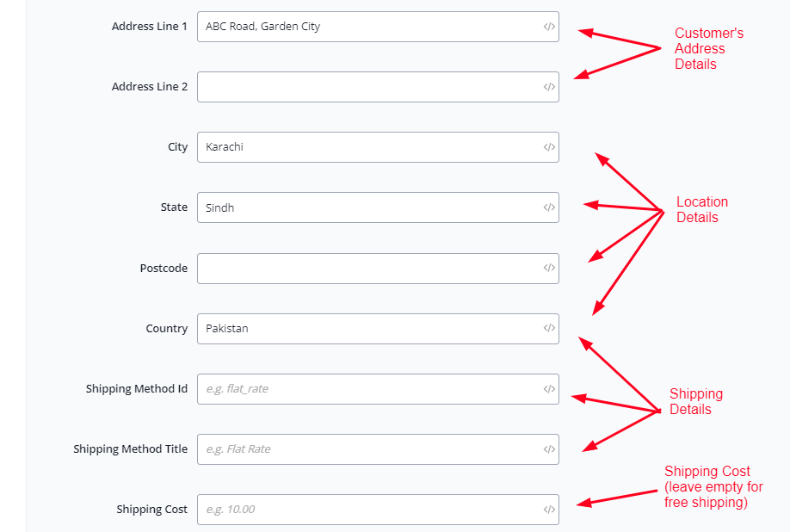Click code icon in Shipping Method Title field

pyautogui.click(x=549, y=449)
